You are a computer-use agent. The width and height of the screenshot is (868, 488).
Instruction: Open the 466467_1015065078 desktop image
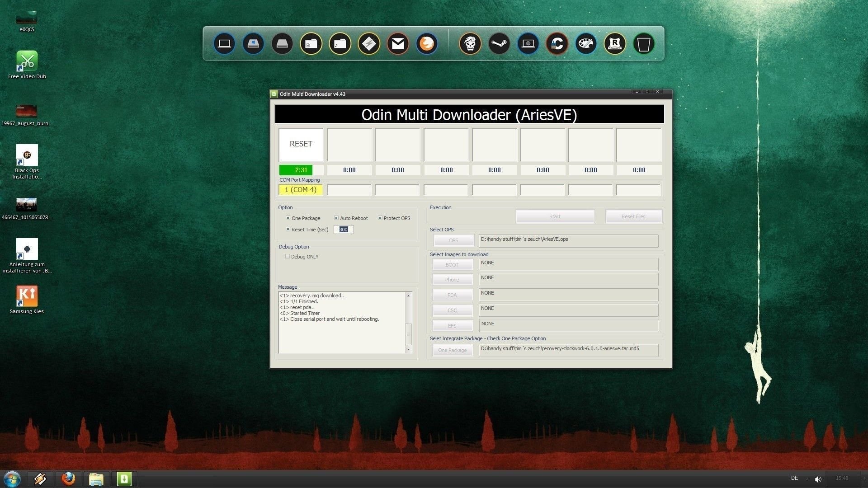tap(27, 208)
